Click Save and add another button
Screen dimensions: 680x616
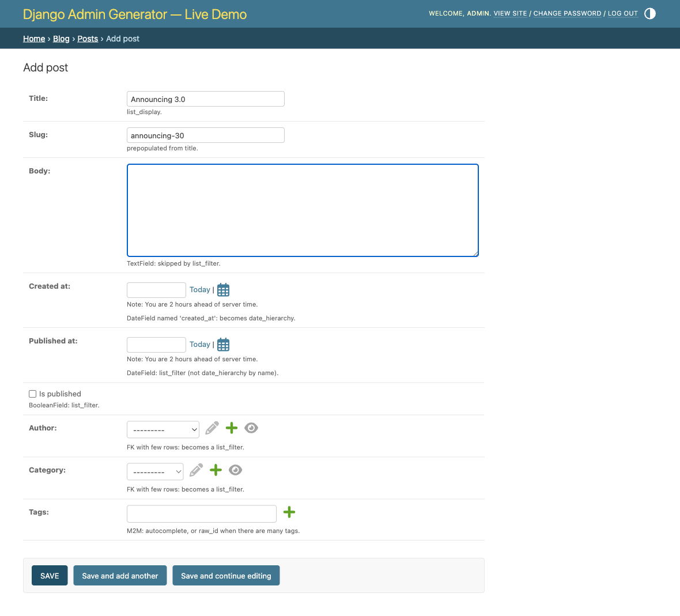pos(120,575)
